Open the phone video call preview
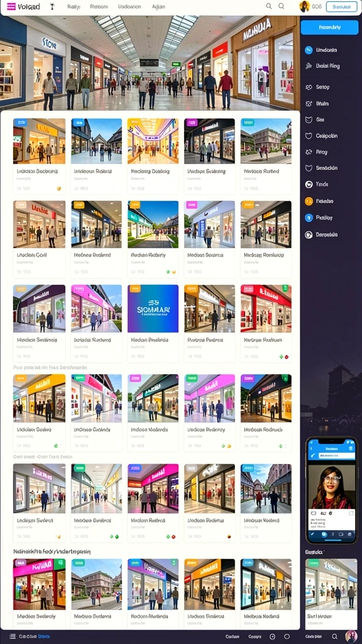Screen dimensions: 362x644 pos(332,490)
